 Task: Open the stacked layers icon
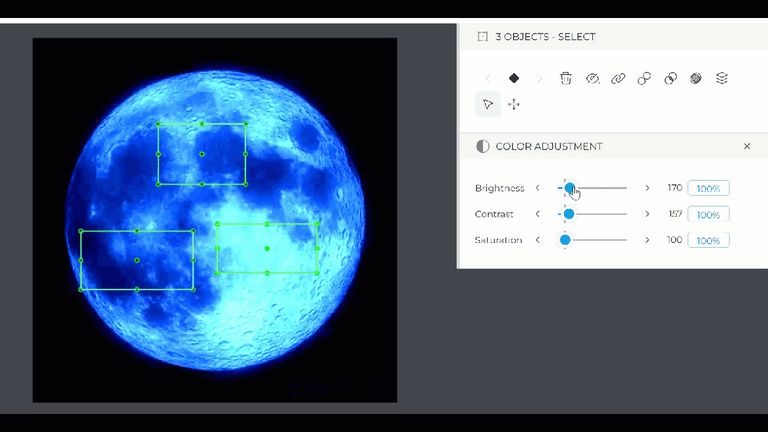721,78
